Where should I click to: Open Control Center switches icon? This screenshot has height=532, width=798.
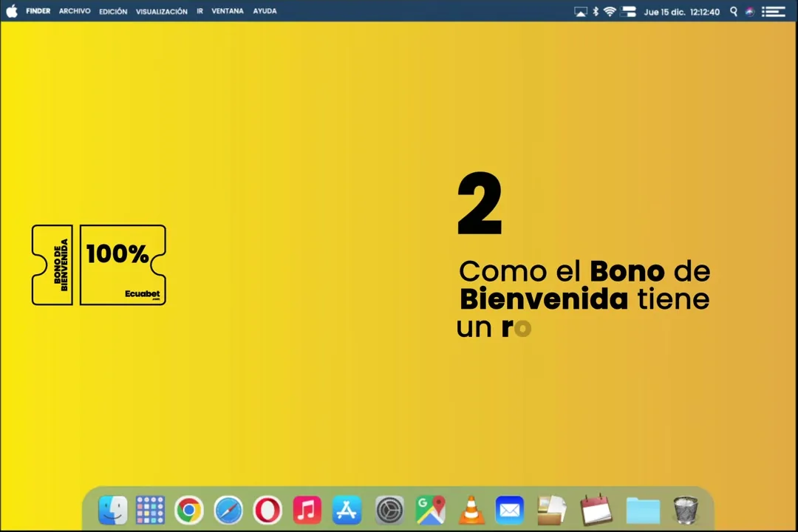pos(629,11)
